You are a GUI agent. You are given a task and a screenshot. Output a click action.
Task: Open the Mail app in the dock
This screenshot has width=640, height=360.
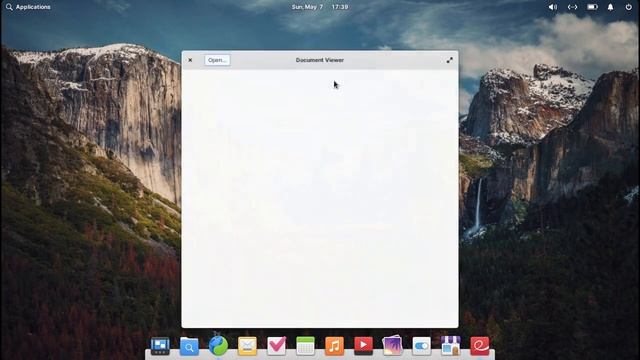pyautogui.click(x=247, y=346)
